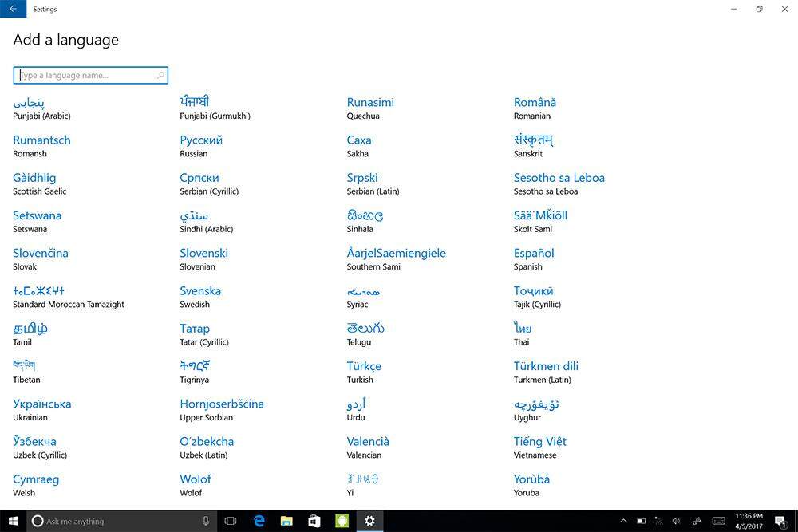Select Tiếng Việt (Vietnamese)
The width and height of the screenshot is (798, 532).
540,442
